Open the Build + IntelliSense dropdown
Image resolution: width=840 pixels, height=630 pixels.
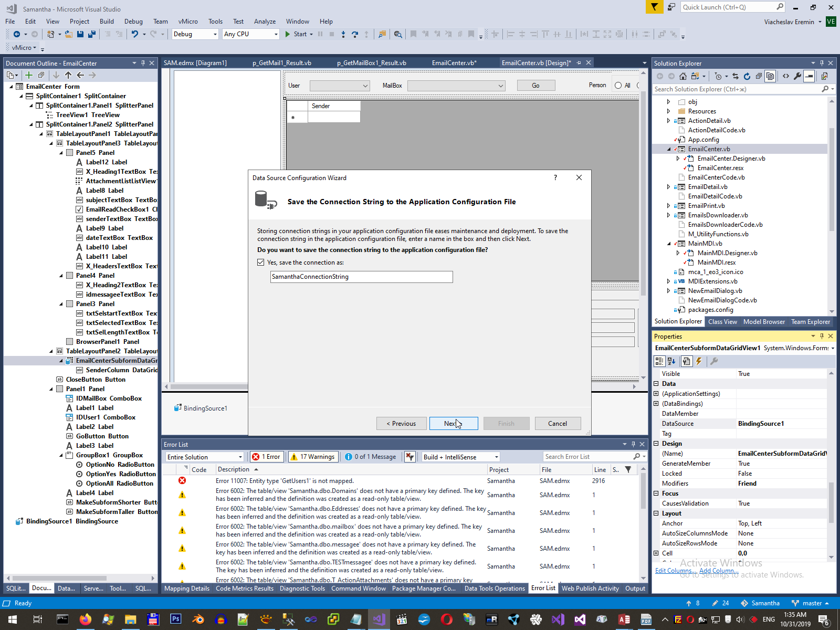pyautogui.click(x=461, y=457)
